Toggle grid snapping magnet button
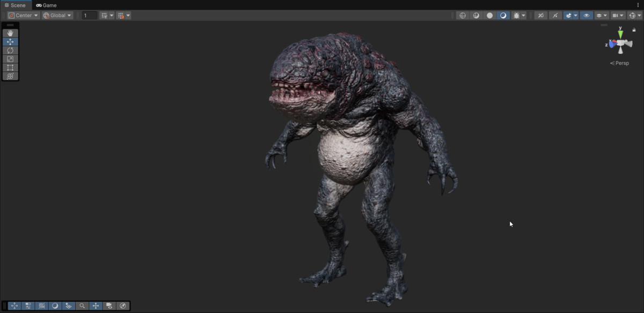The height and width of the screenshot is (313, 644). [x=121, y=16]
